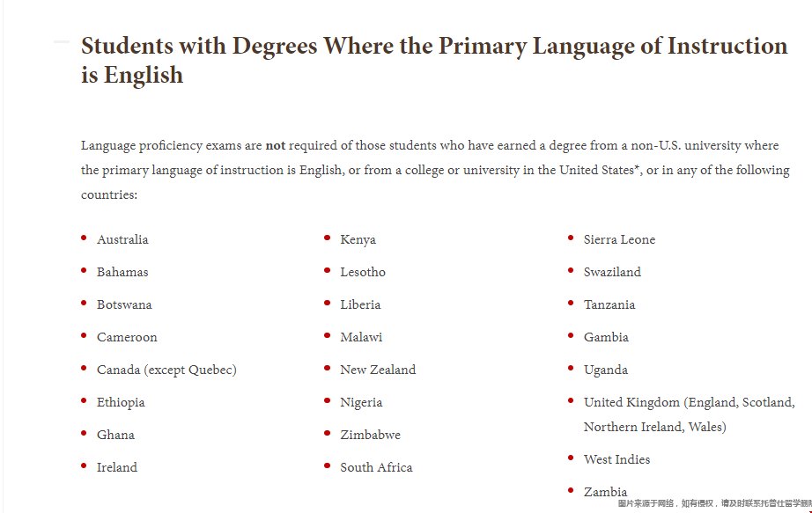Select the Swaziland list item
This screenshot has width=812, height=513.
point(612,272)
